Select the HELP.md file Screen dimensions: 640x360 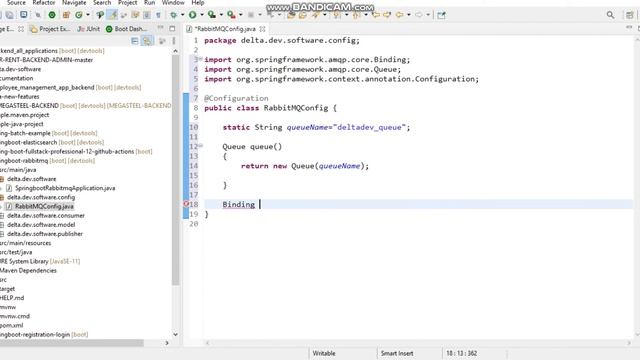point(12,298)
